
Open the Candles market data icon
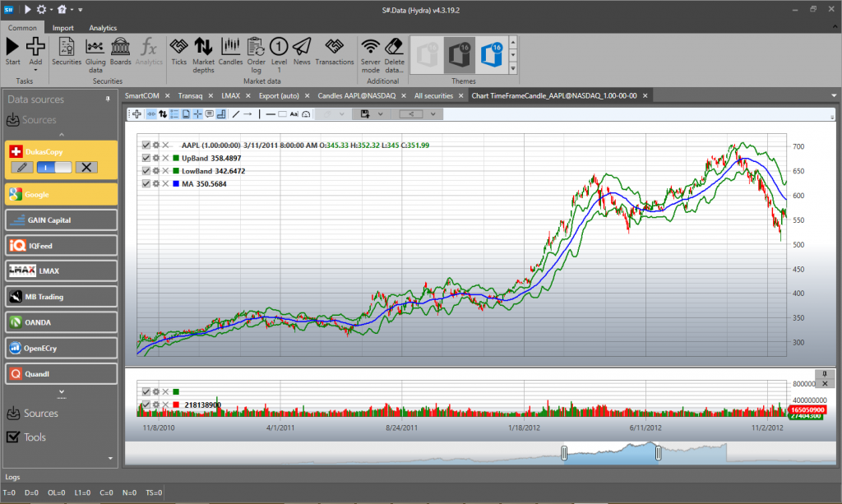coord(230,51)
